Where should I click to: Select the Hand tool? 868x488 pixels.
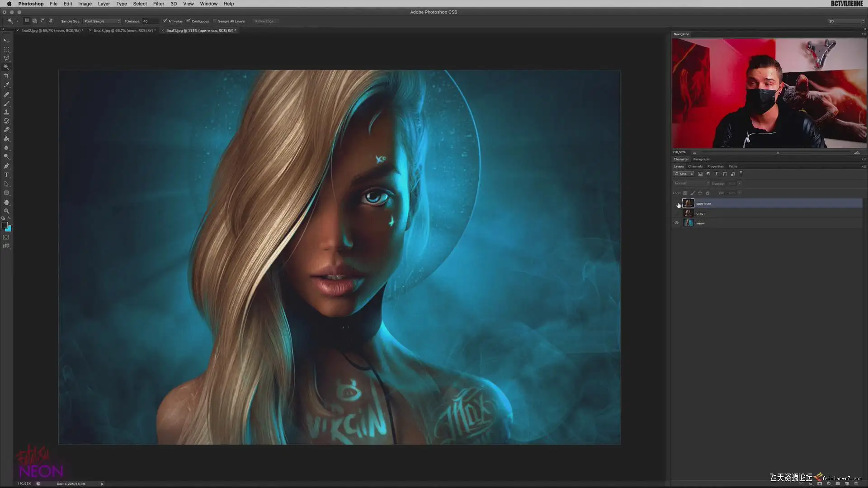point(6,202)
